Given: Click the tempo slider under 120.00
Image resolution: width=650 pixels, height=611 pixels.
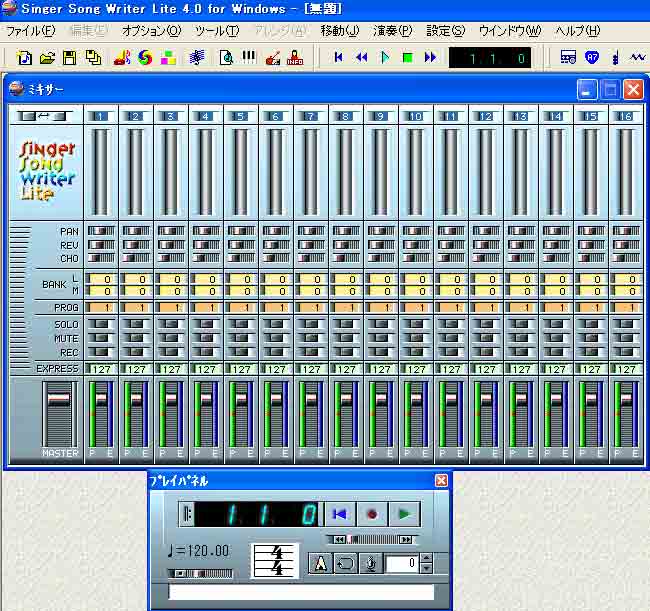Looking at the screenshot, I should coord(200,573).
